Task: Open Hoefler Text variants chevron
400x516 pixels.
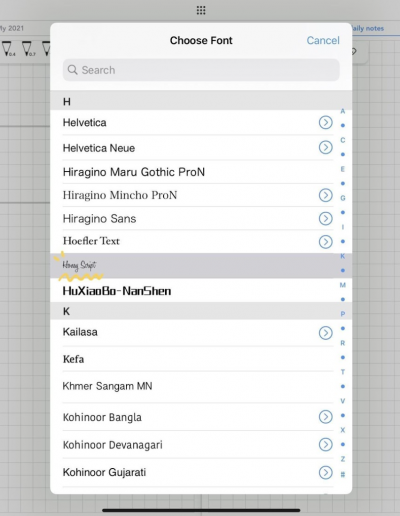Action: [x=325, y=242]
